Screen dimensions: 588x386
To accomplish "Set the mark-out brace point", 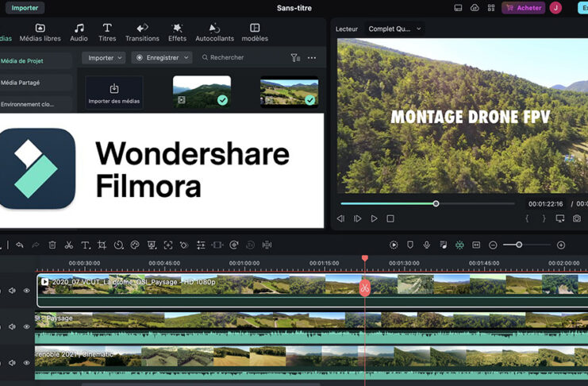I will 544,218.
